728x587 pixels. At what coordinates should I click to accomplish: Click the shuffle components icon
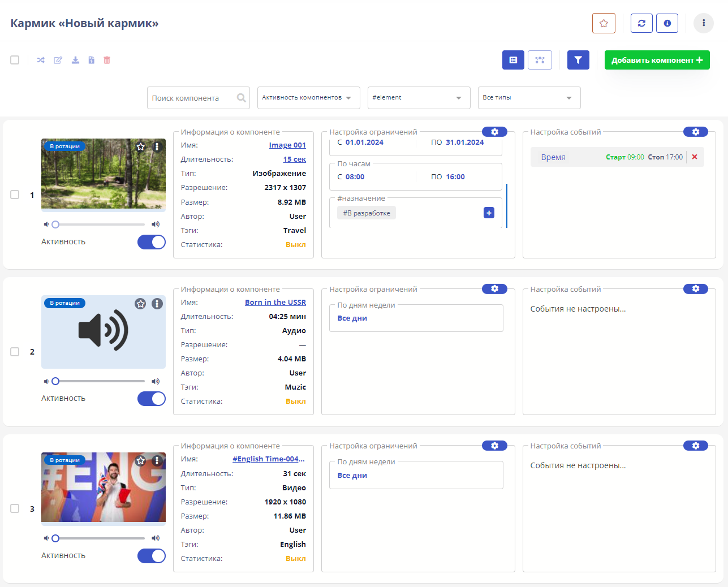[x=41, y=60]
